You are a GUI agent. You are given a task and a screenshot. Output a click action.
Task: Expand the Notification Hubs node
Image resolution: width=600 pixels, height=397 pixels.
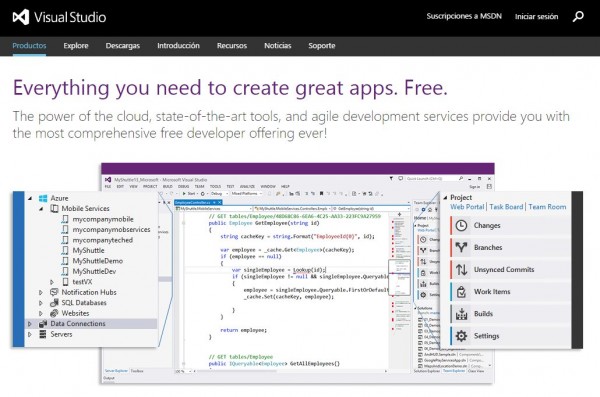tap(41, 292)
